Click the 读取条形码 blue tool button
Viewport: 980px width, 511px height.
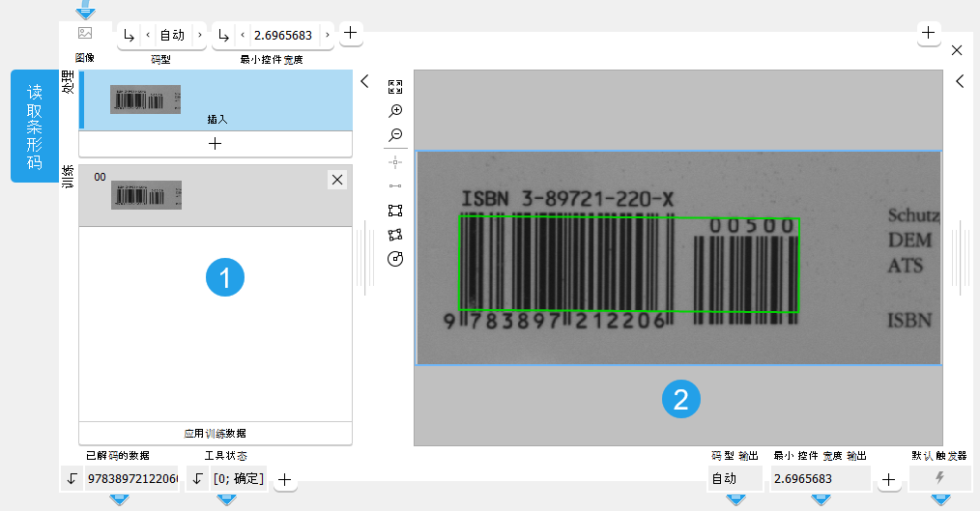tap(34, 126)
